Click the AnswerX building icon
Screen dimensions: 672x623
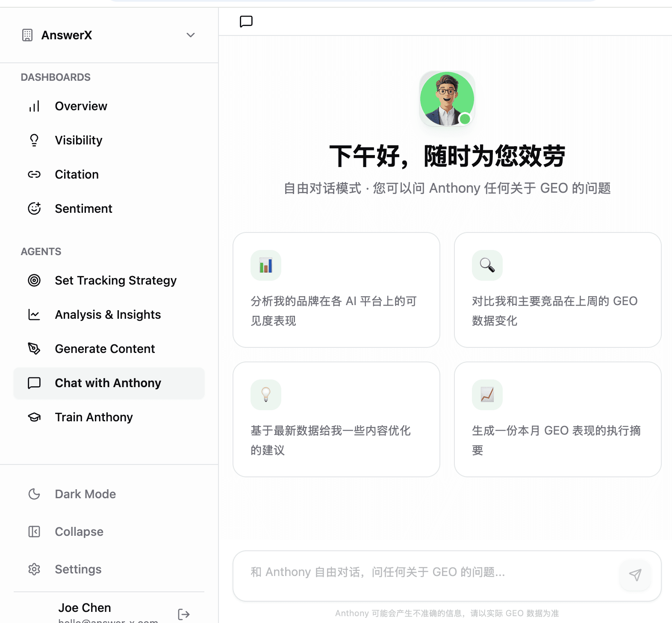click(27, 35)
